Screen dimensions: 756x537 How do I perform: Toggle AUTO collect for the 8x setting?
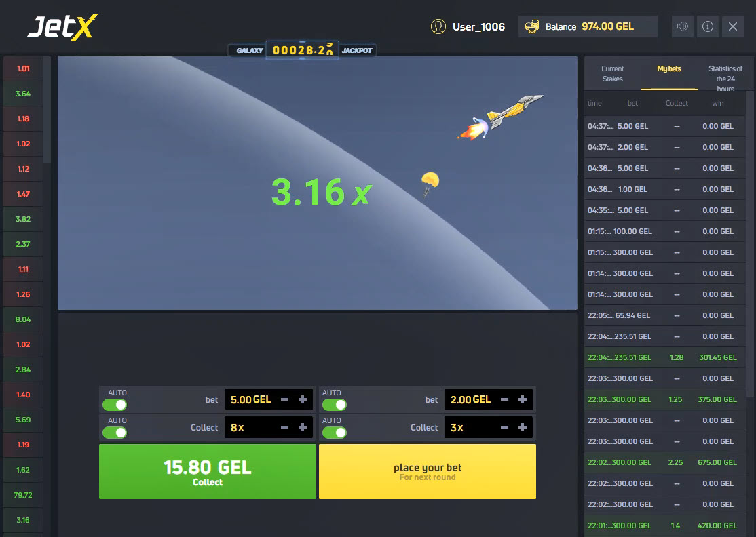coord(115,433)
